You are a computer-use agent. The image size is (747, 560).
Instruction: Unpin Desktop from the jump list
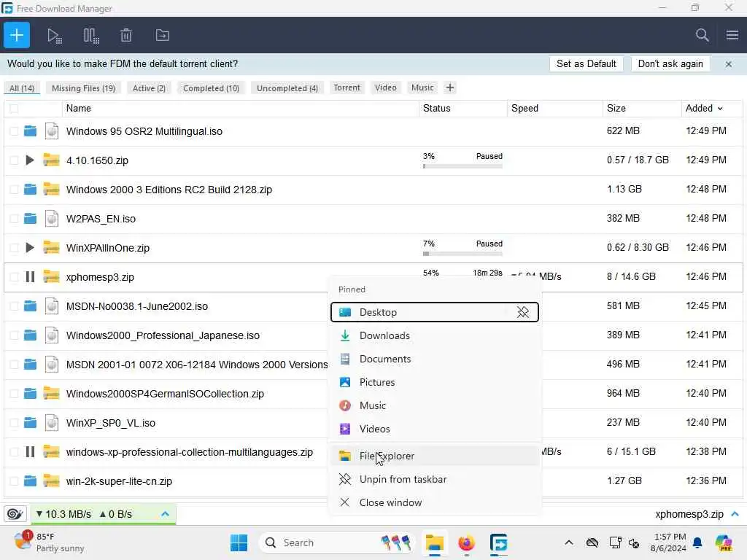pyautogui.click(x=522, y=312)
